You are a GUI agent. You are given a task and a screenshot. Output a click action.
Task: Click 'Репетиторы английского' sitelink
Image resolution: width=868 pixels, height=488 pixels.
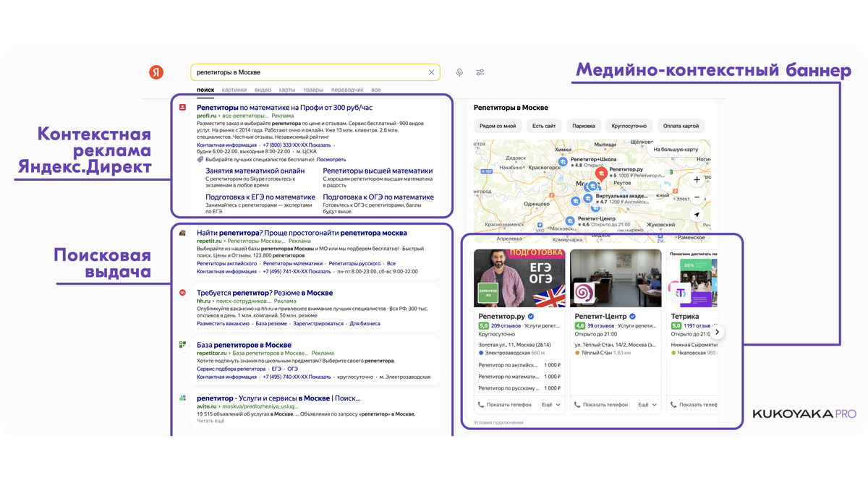click(226, 264)
